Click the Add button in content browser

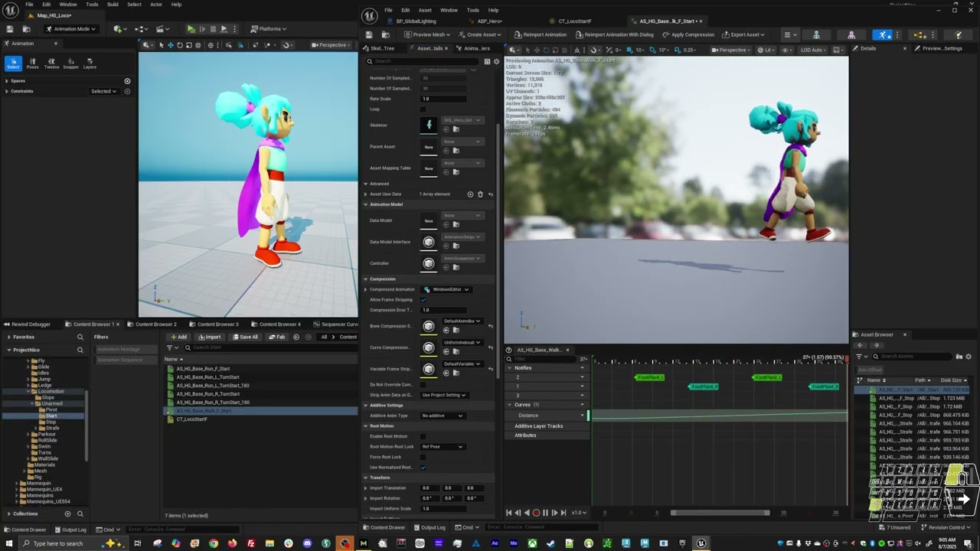(x=178, y=337)
